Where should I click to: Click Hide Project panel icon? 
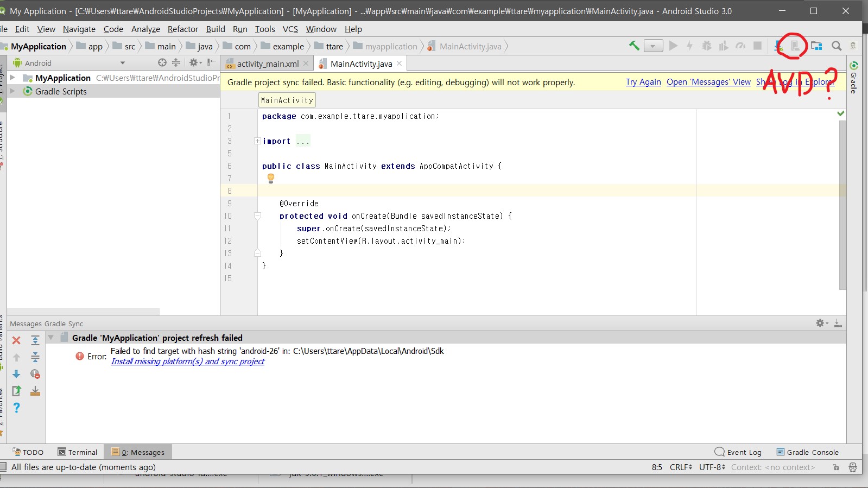[211, 62]
